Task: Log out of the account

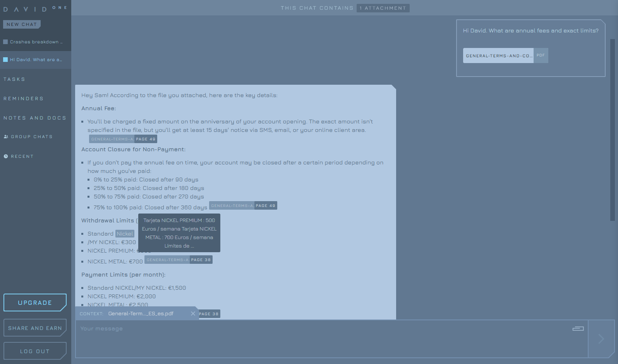Action: [35, 351]
